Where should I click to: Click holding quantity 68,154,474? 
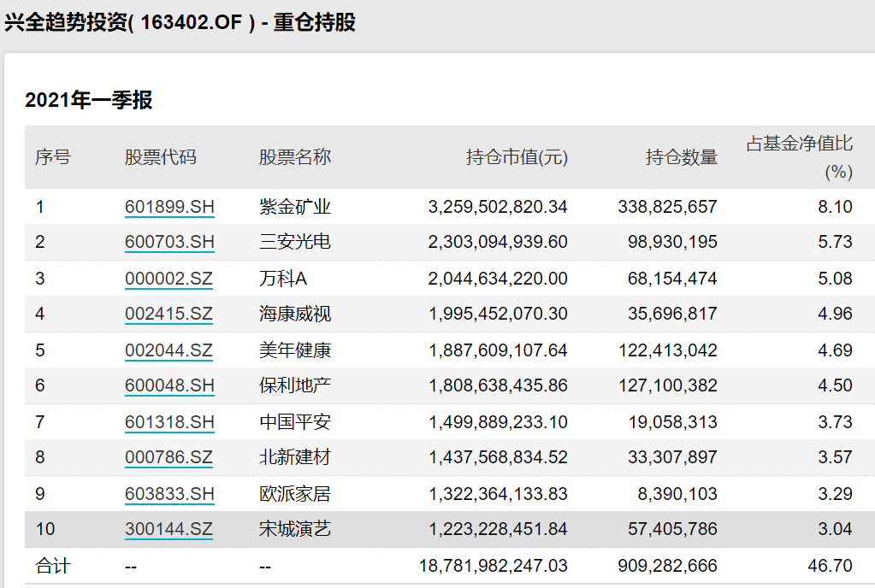672,278
